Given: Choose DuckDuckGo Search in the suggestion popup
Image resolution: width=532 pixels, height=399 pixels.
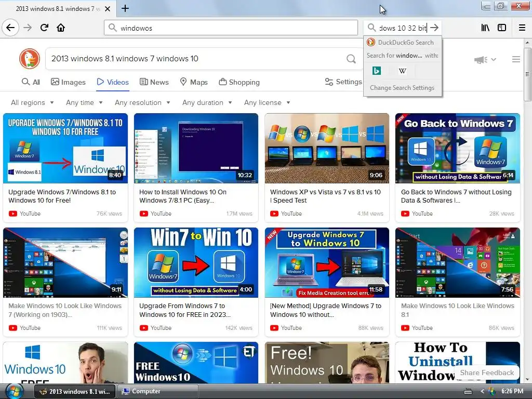Looking at the screenshot, I should click(x=403, y=43).
